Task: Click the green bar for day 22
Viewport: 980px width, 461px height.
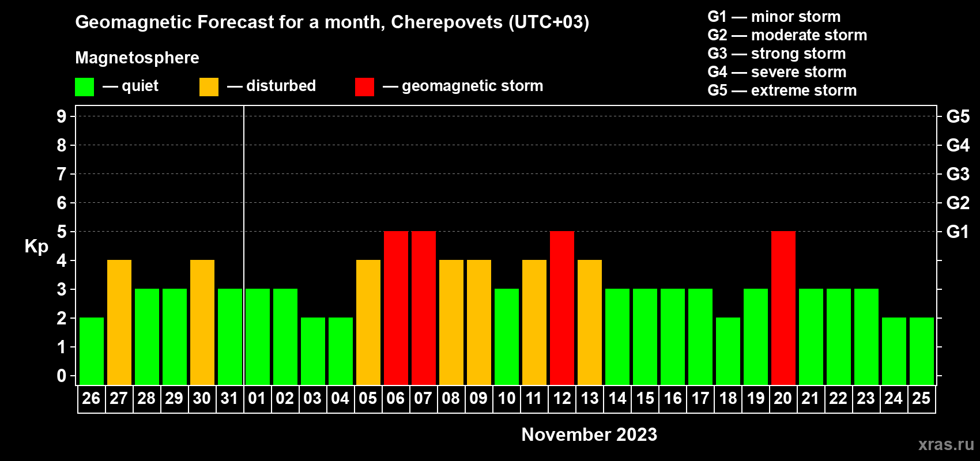Action: [839, 337]
